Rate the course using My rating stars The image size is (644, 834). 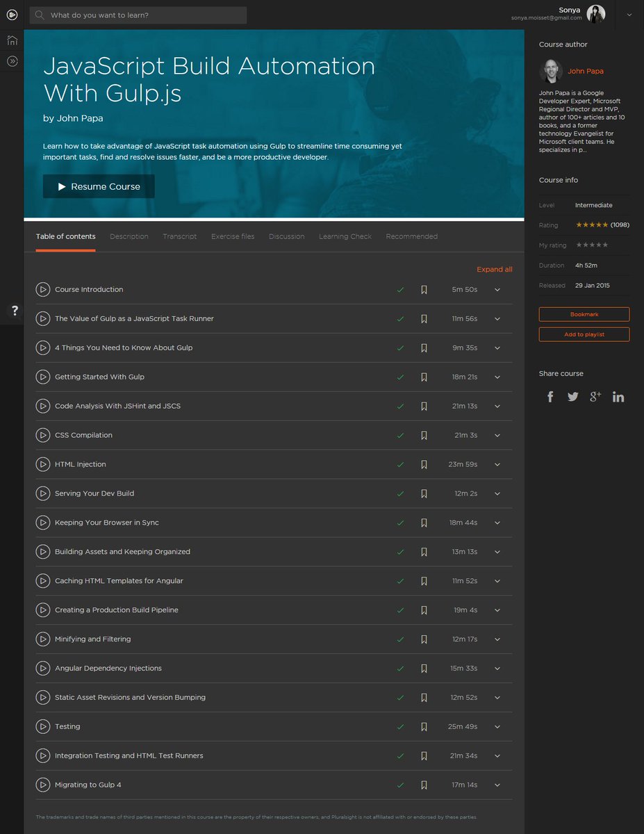tap(592, 245)
